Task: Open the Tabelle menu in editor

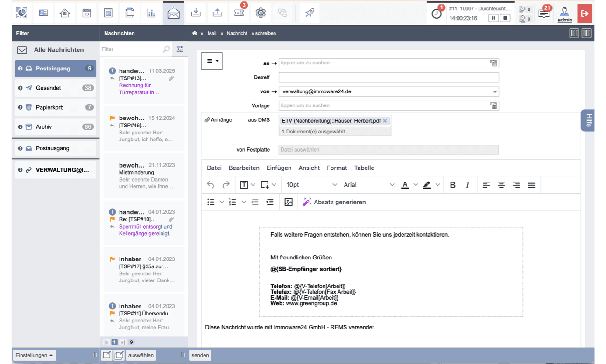Action: (x=364, y=168)
